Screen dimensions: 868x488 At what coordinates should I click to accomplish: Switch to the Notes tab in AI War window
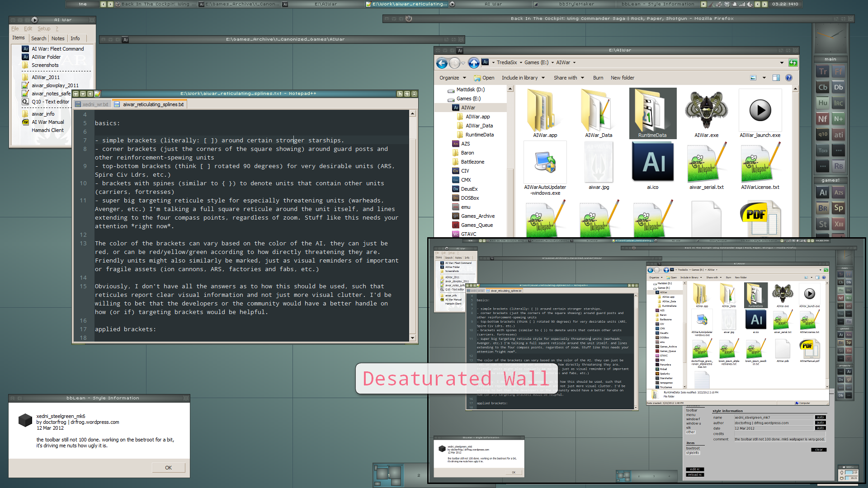(x=58, y=38)
